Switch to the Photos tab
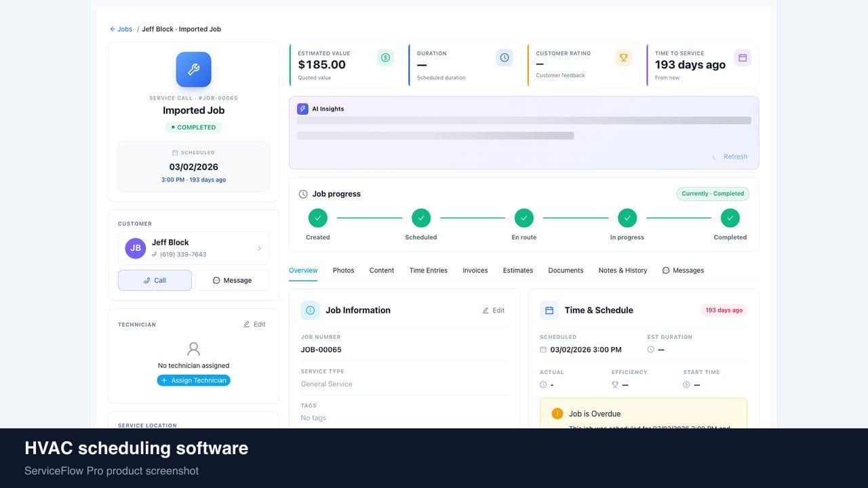 point(343,270)
